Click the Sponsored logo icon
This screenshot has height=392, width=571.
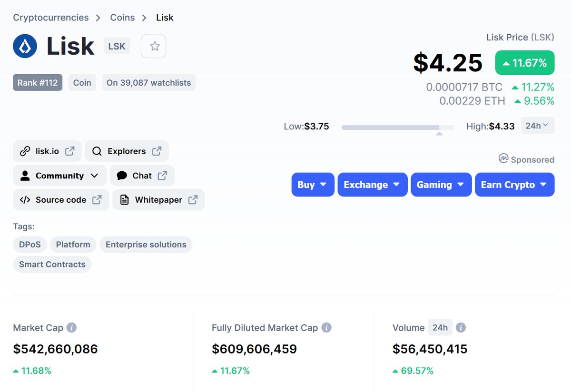pyautogui.click(x=503, y=158)
